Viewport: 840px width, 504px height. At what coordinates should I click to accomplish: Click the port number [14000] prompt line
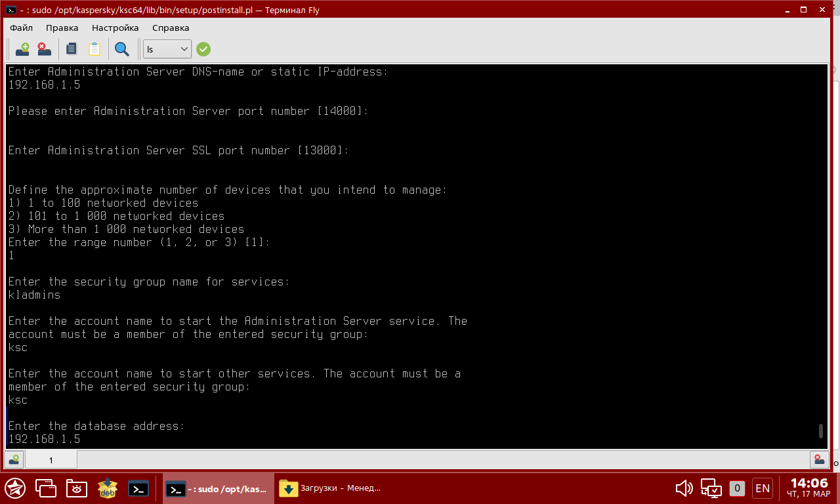point(188,111)
